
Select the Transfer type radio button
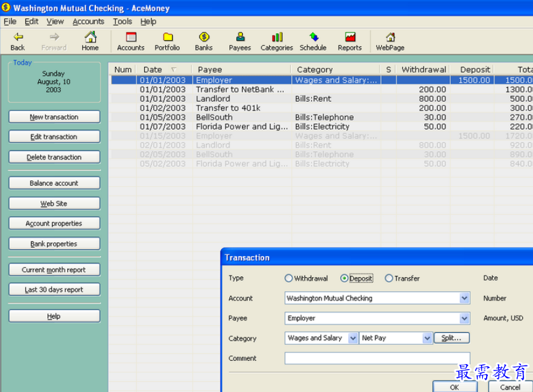point(389,278)
